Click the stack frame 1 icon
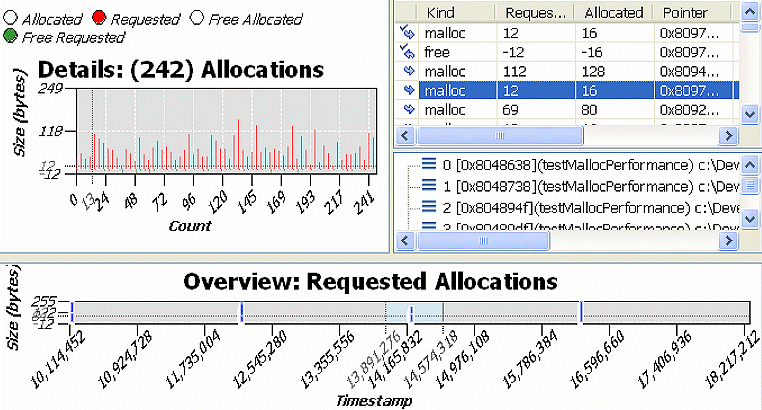762x410 pixels. (x=429, y=186)
